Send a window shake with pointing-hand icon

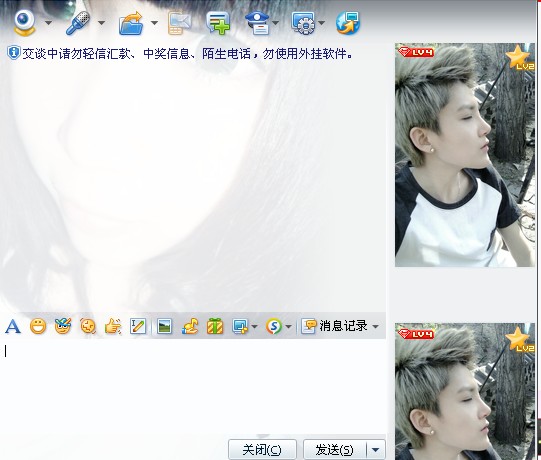pos(113,326)
